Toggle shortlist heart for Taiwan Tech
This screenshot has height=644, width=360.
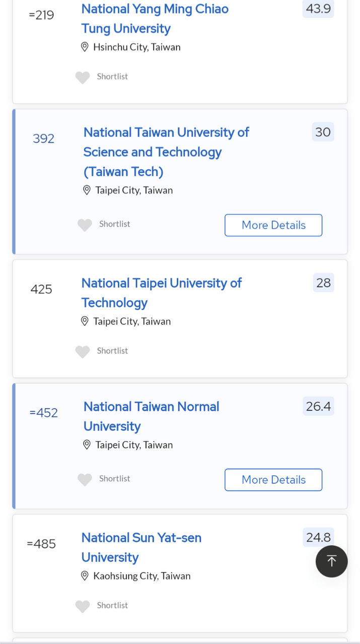point(85,225)
